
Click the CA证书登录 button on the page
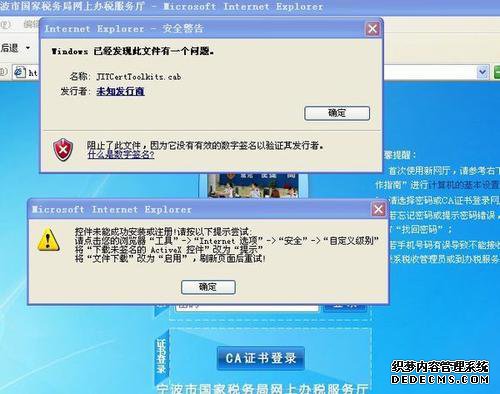pyautogui.click(x=261, y=358)
